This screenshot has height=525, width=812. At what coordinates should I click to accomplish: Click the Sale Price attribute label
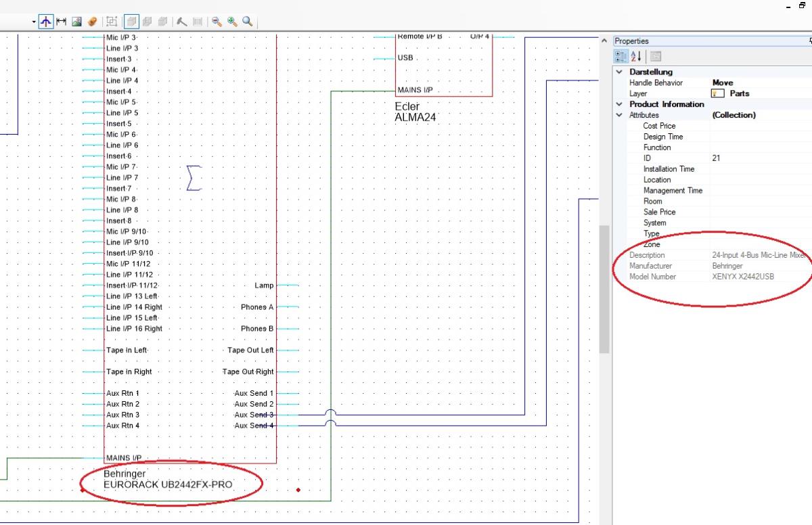pos(659,212)
